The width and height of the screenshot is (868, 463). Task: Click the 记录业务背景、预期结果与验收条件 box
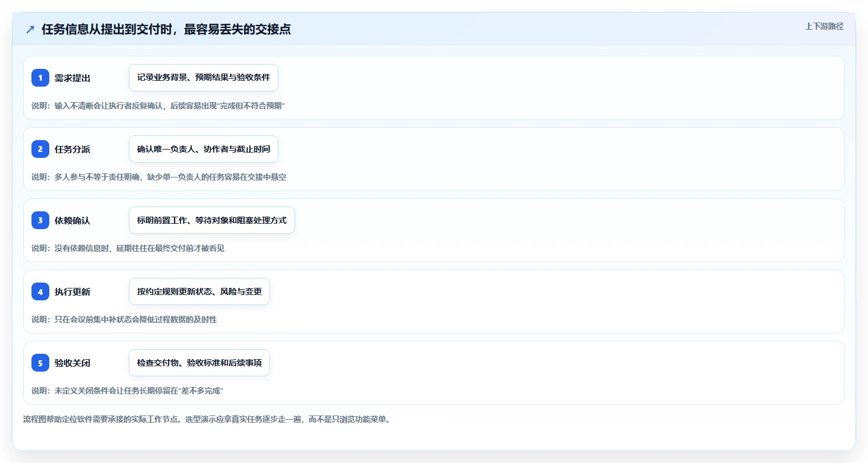point(204,78)
